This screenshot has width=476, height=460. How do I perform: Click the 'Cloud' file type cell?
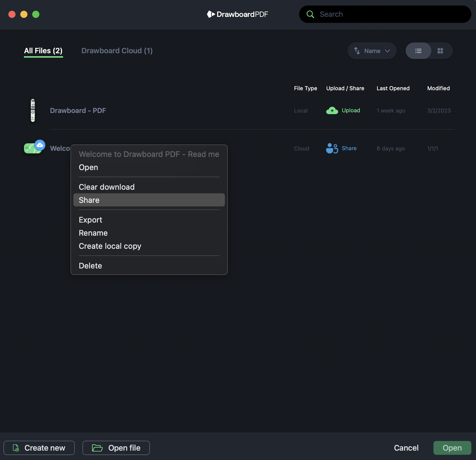pyautogui.click(x=301, y=148)
